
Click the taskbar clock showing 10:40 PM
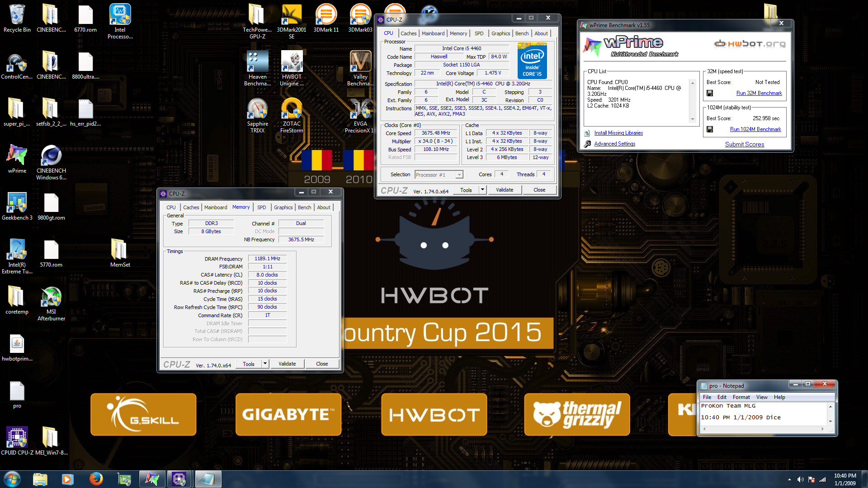point(845,479)
